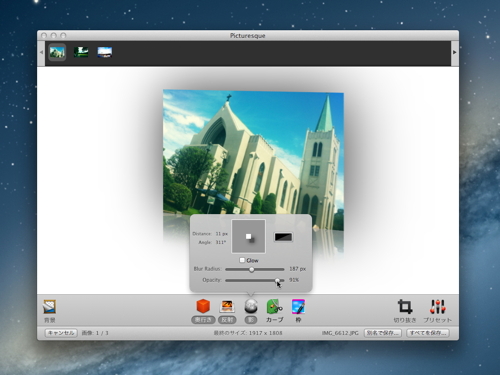Viewport: 500px width, 375px height.
Task: Click the IMG_6612.JPG file name
Action: (340, 333)
